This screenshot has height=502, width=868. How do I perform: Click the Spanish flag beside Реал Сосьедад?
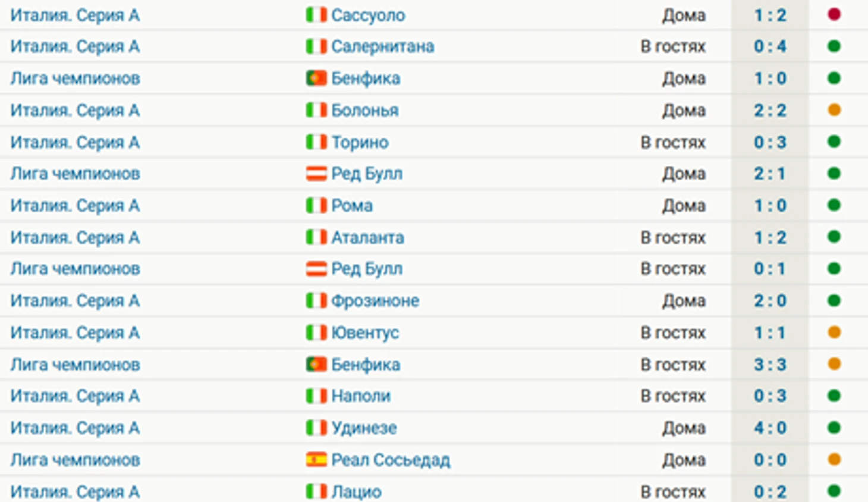[x=316, y=460]
